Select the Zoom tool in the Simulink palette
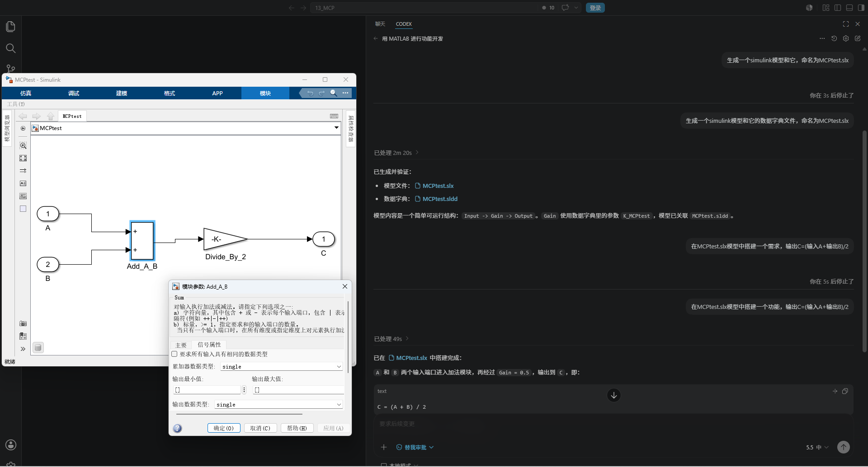 point(23,145)
